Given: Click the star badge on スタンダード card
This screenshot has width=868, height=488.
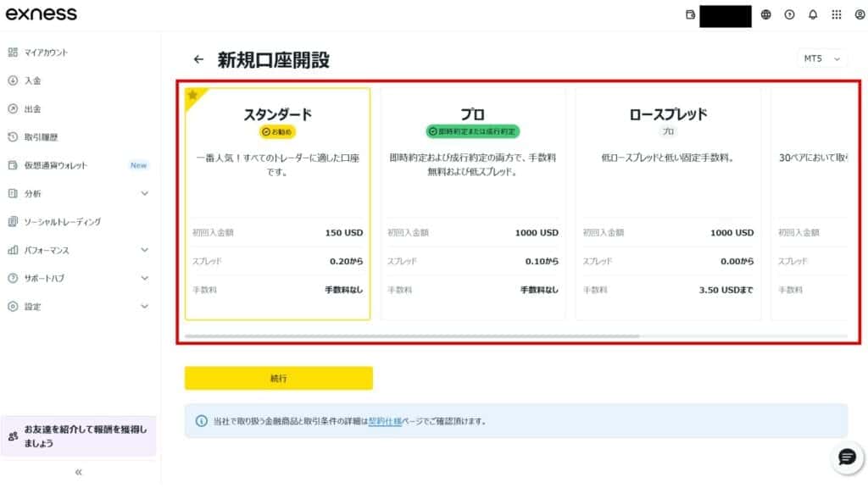Looking at the screenshot, I should coord(192,95).
